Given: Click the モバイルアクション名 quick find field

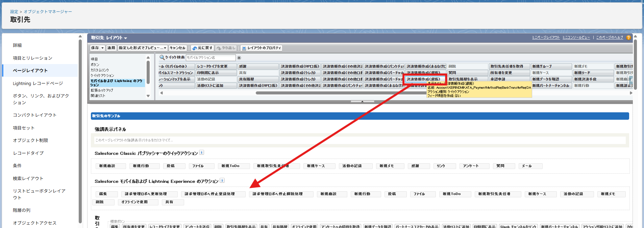Looking at the screenshot, I should [210, 58].
